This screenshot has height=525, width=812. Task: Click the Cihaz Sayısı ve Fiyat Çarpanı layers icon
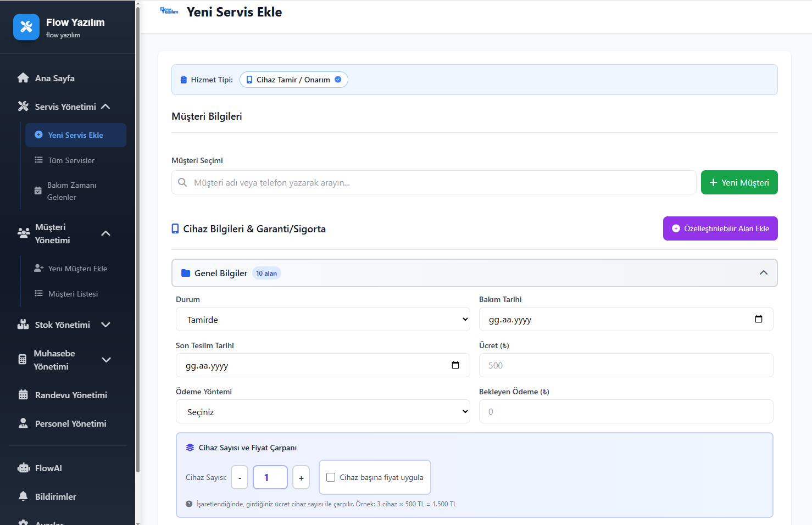(x=190, y=448)
